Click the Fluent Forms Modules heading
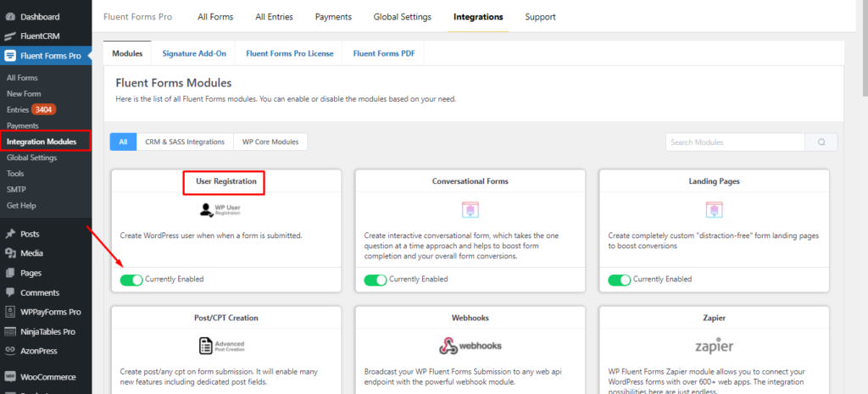The width and height of the screenshot is (868, 394). point(173,84)
